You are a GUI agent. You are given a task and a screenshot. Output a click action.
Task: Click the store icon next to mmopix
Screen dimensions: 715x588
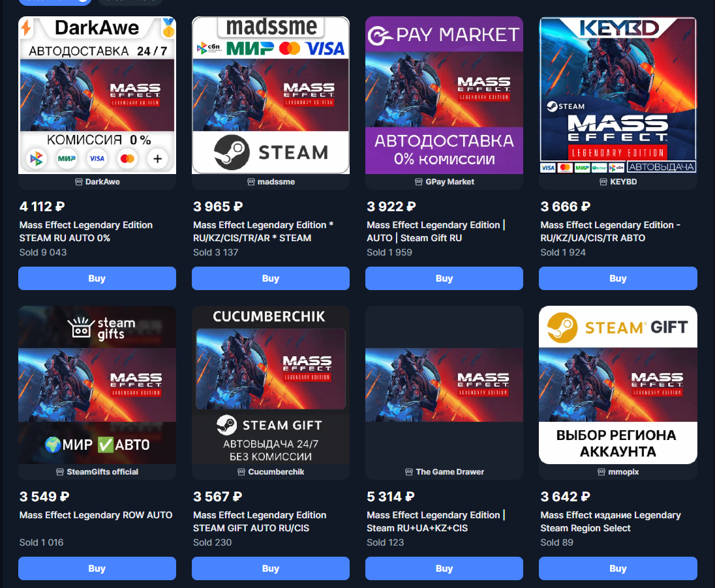coord(601,472)
